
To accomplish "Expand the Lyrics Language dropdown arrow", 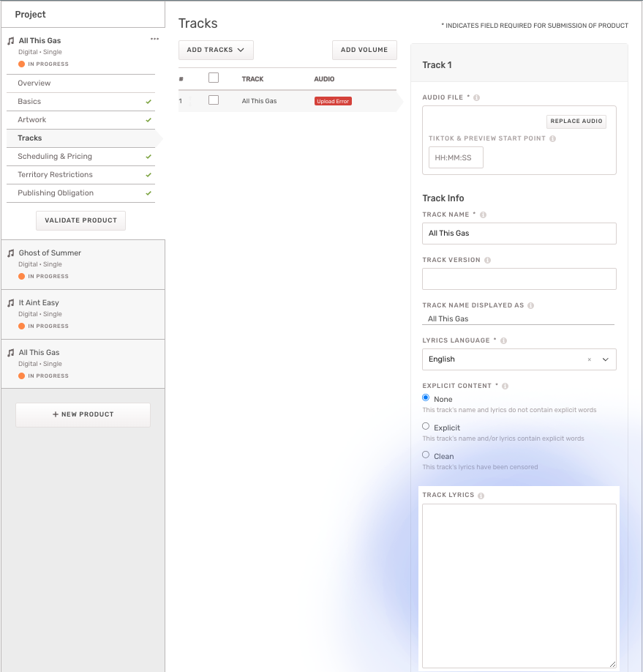I will click(x=605, y=359).
